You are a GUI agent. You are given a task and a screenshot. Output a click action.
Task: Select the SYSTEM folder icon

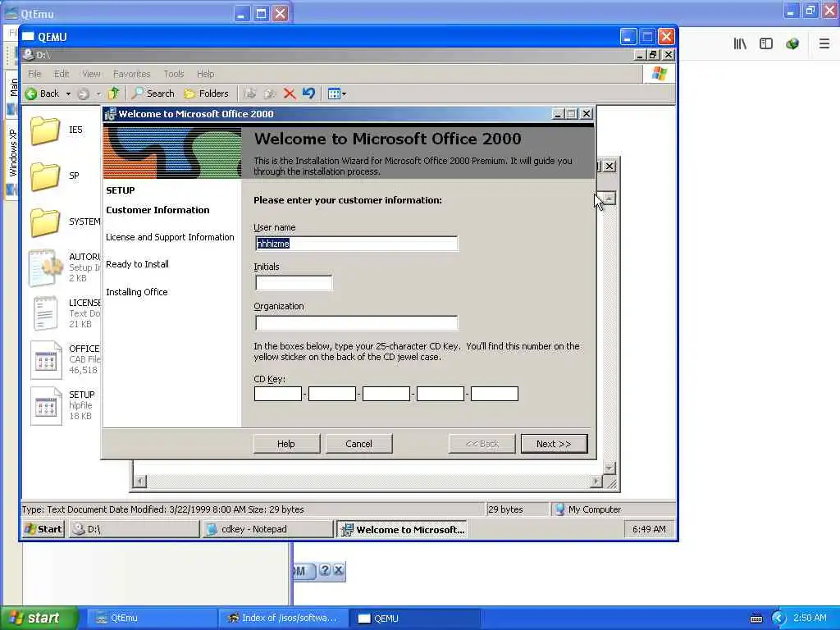(x=45, y=222)
